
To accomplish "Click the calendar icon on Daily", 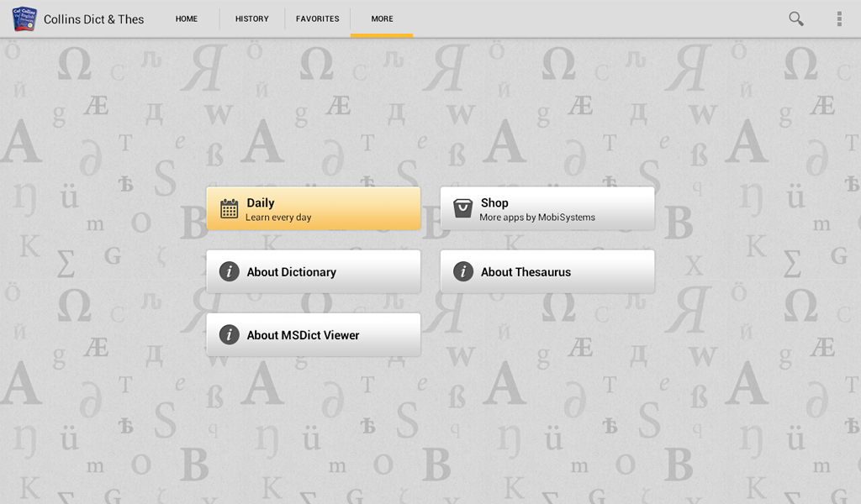I will 229,209.
